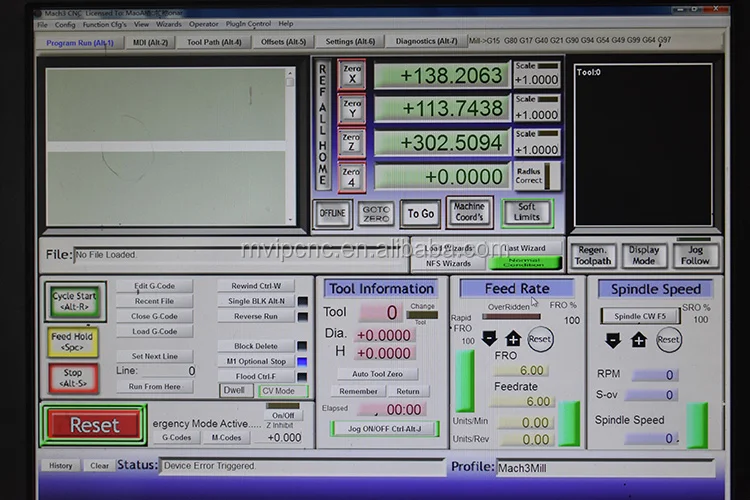This screenshot has width=750, height=500.
Task: Toggle M1 Optional Stop
Action: pyautogui.click(x=256, y=361)
